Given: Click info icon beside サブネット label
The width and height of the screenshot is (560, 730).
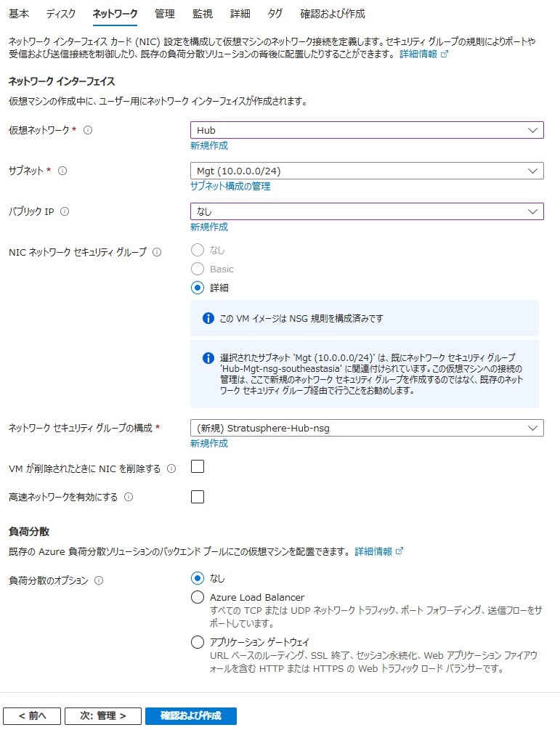Looking at the screenshot, I should tap(62, 171).
